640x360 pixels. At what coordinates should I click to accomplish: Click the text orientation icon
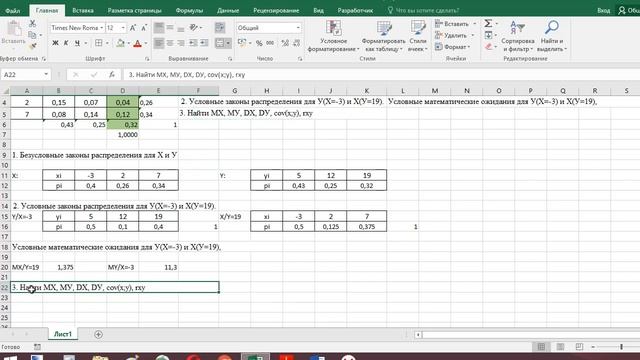tap(194, 28)
